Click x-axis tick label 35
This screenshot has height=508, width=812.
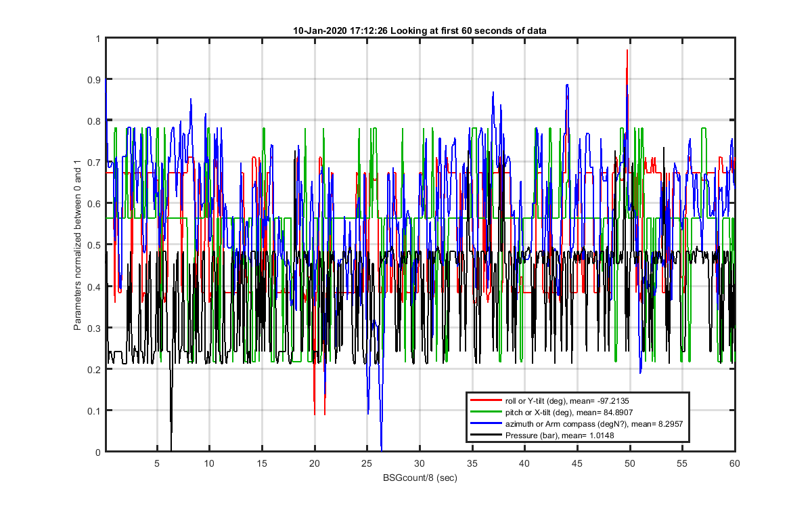tap(472, 464)
